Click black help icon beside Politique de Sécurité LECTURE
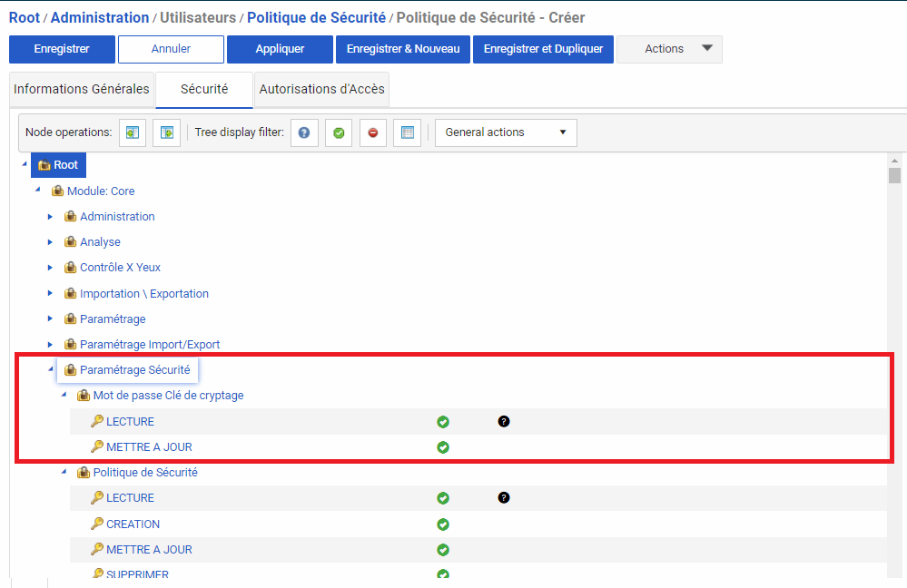Image resolution: width=907 pixels, height=588 pixels. 504,498
